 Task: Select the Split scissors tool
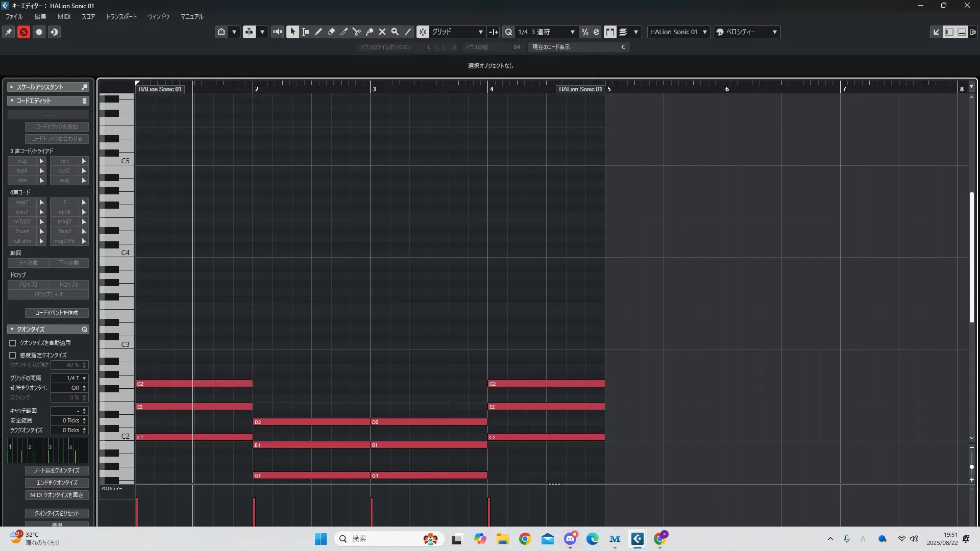[357, 32]
